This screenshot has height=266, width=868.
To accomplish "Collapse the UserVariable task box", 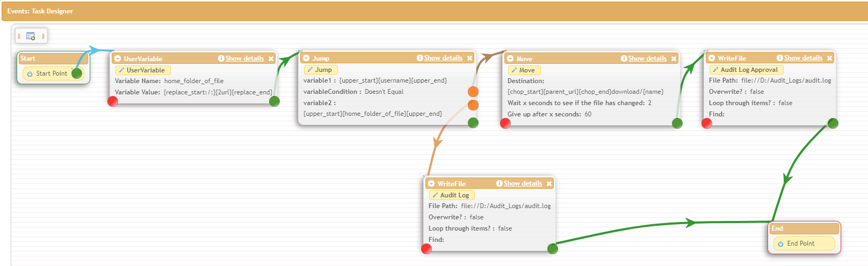I will click(118, 58).
